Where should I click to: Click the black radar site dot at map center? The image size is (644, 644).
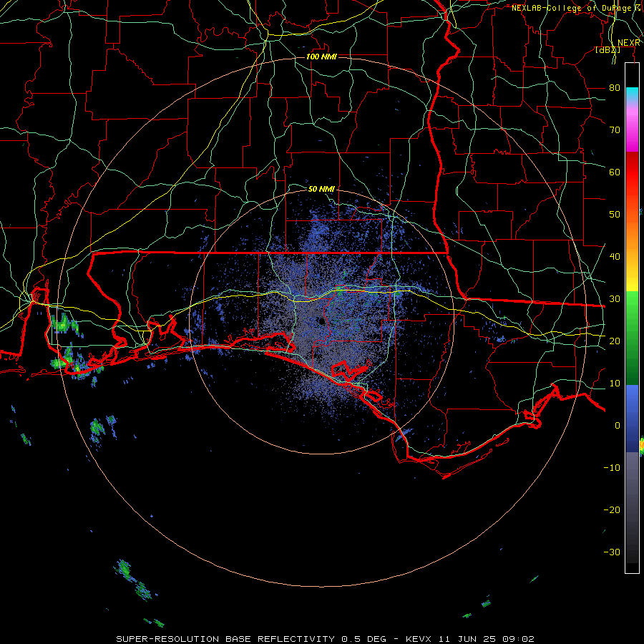click(x=321, y=321)
